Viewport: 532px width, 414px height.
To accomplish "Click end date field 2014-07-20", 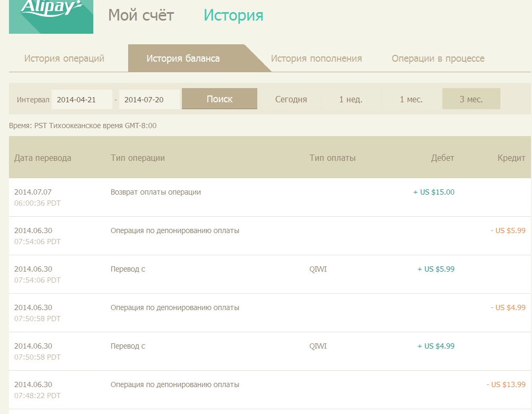I will pyautogui.click(x=149, y=100).
